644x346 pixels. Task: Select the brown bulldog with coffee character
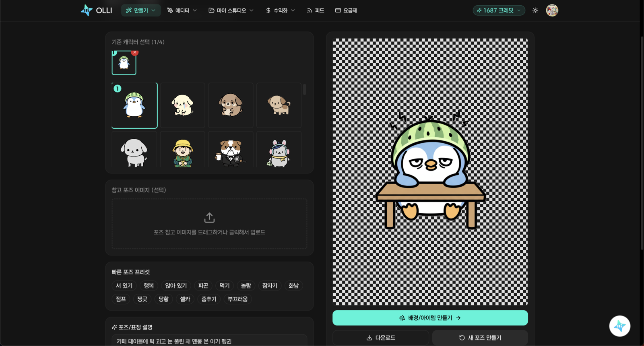click(231, 152)
